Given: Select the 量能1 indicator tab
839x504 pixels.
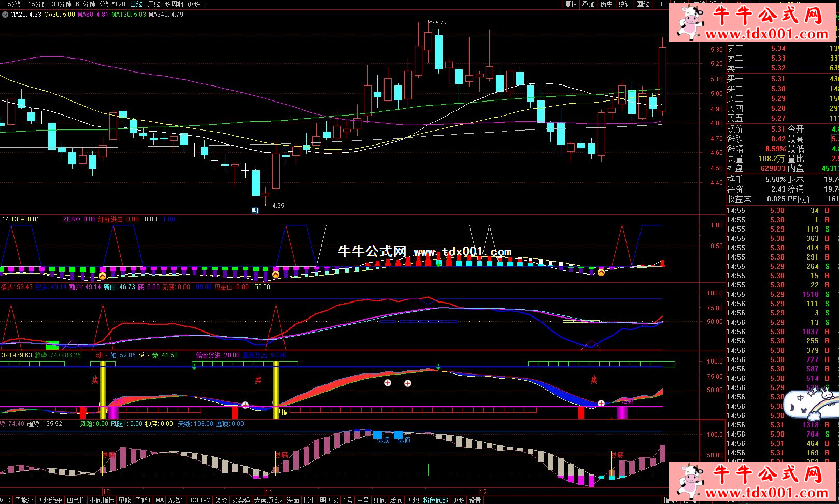Looking at the screenshot, I should pos(143,500).
